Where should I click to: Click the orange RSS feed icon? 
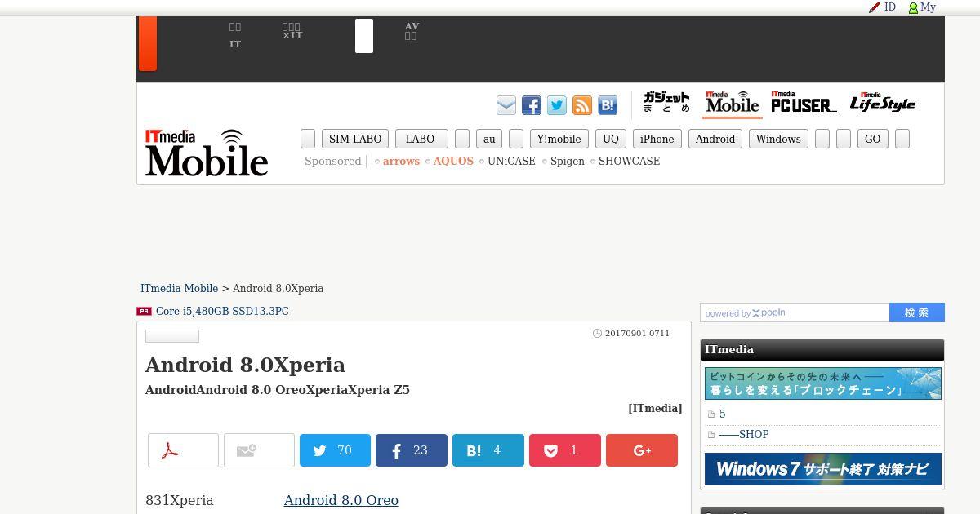(582, 105)
